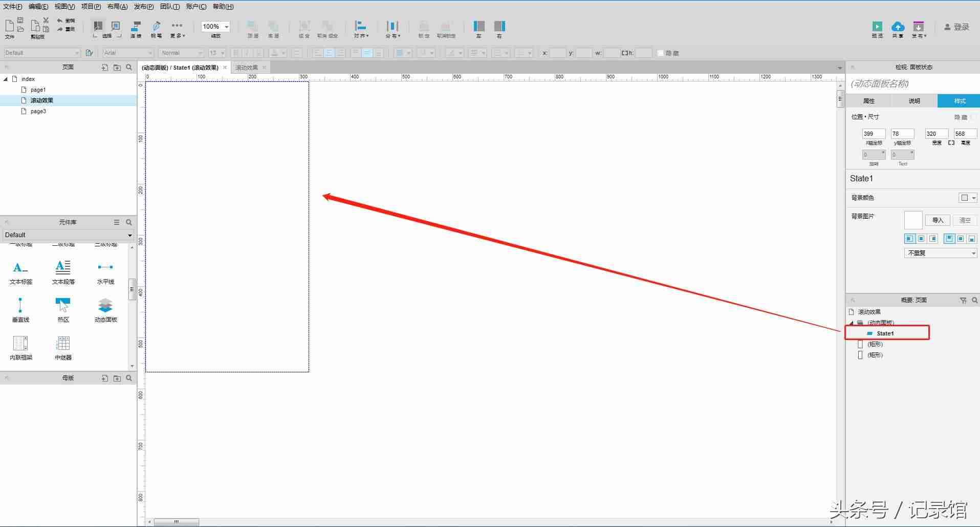The width and height of the screenshot is (980, 527).
Task: Toggle the Hidden (隐藏) checkbox in Style panel
Action: tap(973, 117)
